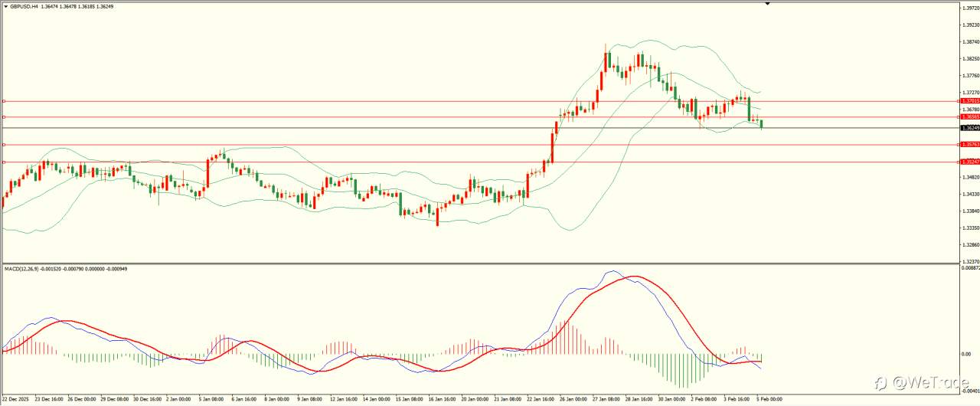Click the 1.33840 price scale value
This screenshot has width=980, height=406.
[969, 211]
